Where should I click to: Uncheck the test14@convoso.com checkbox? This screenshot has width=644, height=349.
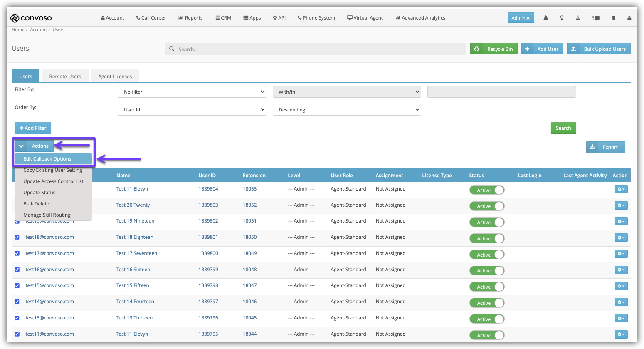tap(17, 302)
